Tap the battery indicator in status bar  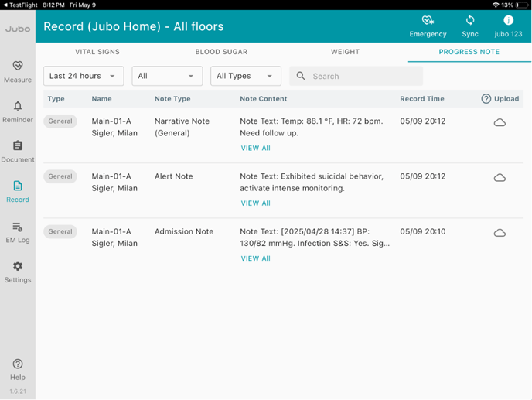pyautogui.click(x=522, y=5)
